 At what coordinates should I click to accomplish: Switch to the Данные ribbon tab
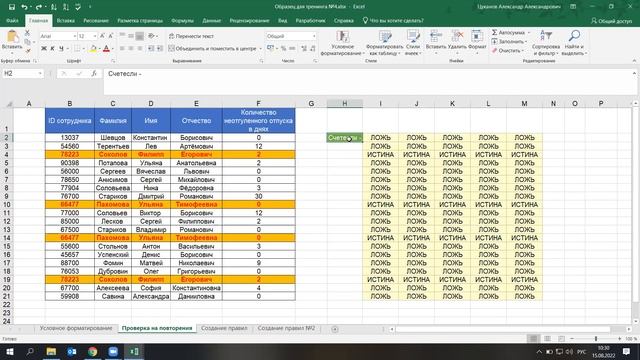click(211, 20)
